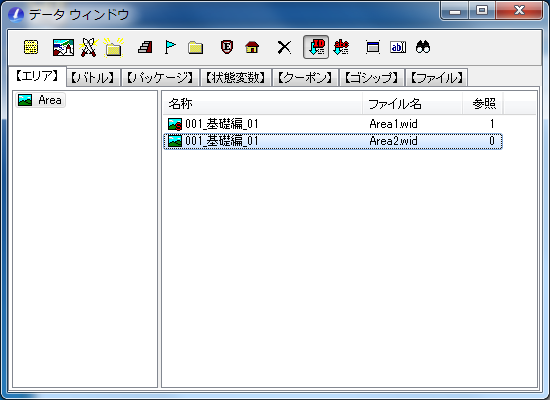Sort by the ファイル名 column header
The width and height of the screenshot is (550, 400).
pyautogui.click(x=412, y=104)
